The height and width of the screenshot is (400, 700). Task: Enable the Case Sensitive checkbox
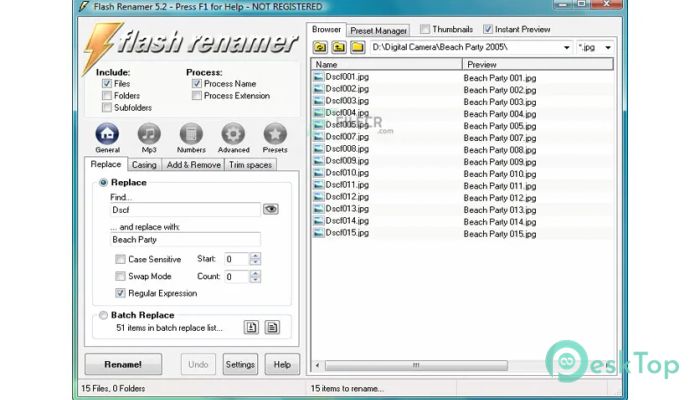click(x=120, y=259)
